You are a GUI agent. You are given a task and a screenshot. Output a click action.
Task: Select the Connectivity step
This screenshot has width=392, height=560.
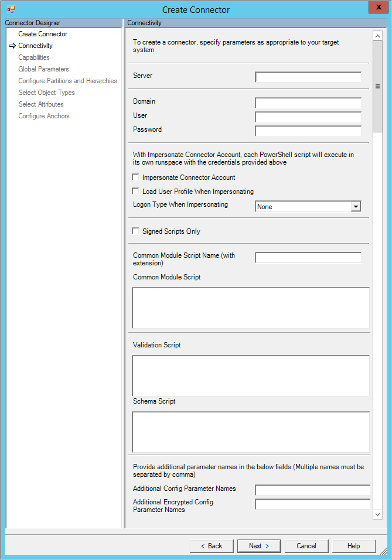[35, 46]
